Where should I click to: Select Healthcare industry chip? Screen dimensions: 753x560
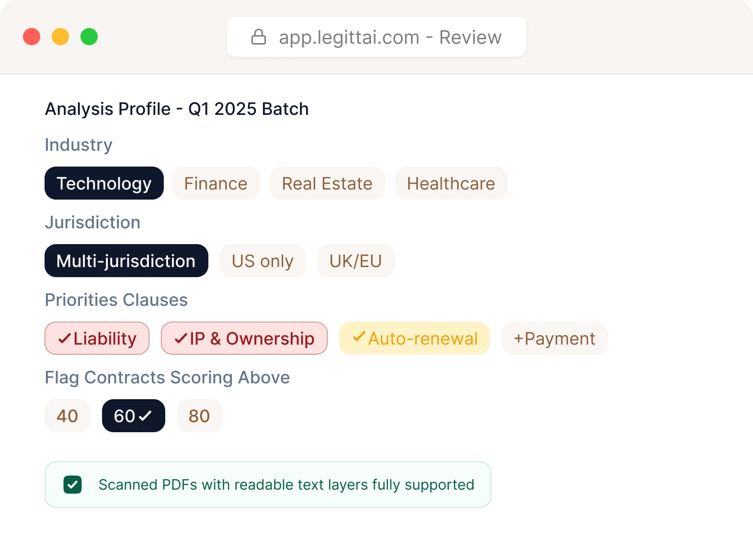pyautogui.click(x=451, y=183)
